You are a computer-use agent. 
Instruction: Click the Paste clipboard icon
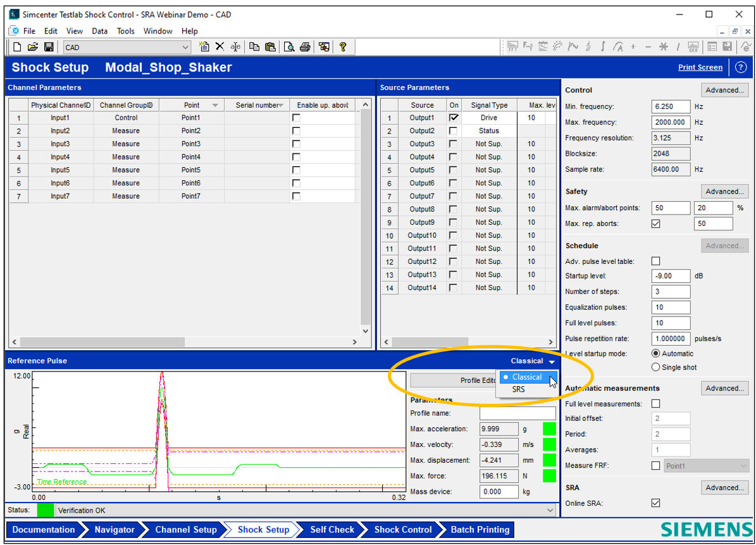point(270,47)
